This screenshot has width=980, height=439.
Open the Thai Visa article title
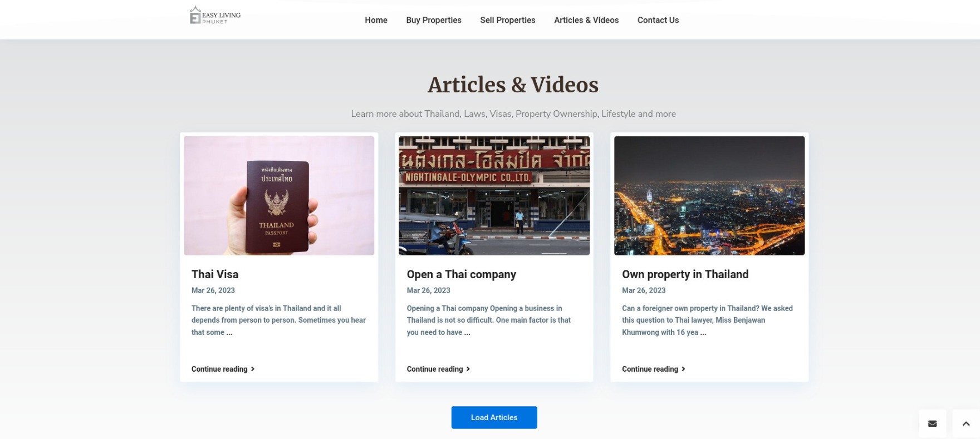click(x=215, y=274)
